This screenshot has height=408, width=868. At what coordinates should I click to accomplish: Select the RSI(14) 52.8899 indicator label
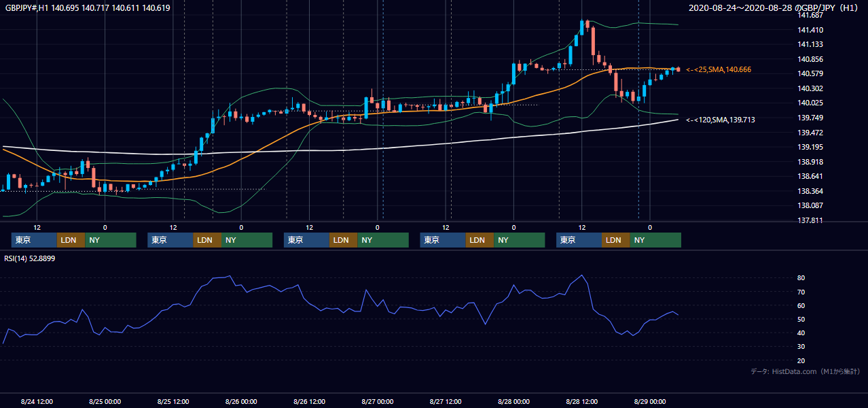click(x=30, y=258)
